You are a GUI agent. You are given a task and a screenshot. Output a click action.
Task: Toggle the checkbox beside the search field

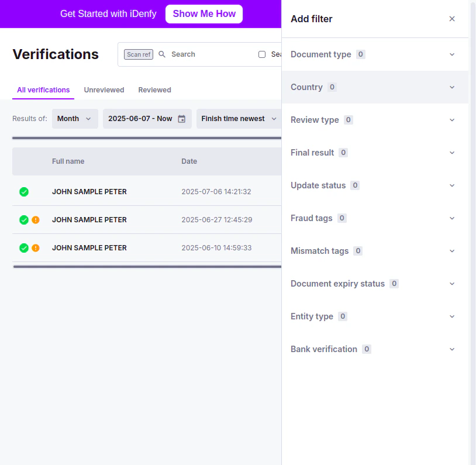tap(262, 54)
